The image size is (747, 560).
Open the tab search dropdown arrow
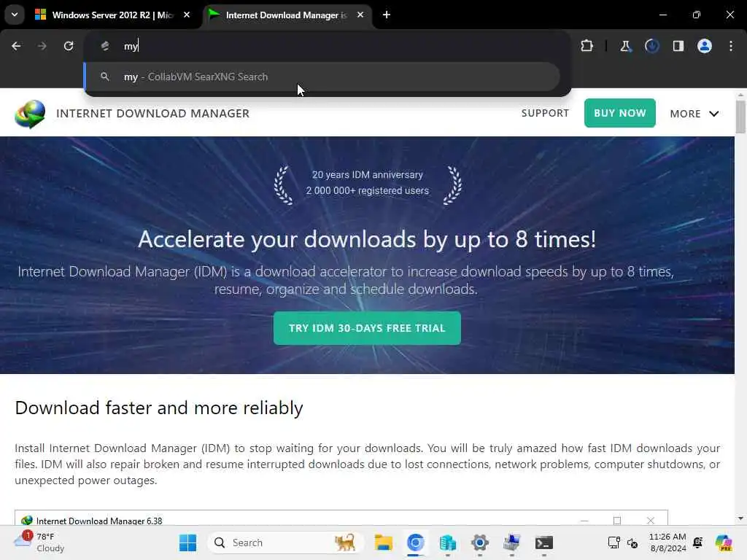click(15, 15)
